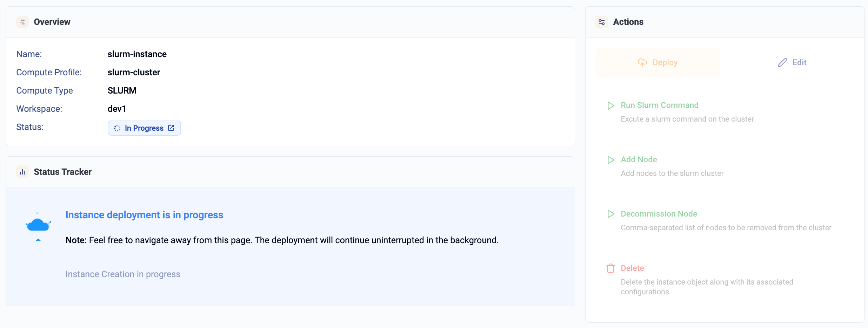Click the Status Tracker bar chart icon
Image resolution: width=868 pixels, height=328 pixels.
pyautogui.click(x=22, y=172)
